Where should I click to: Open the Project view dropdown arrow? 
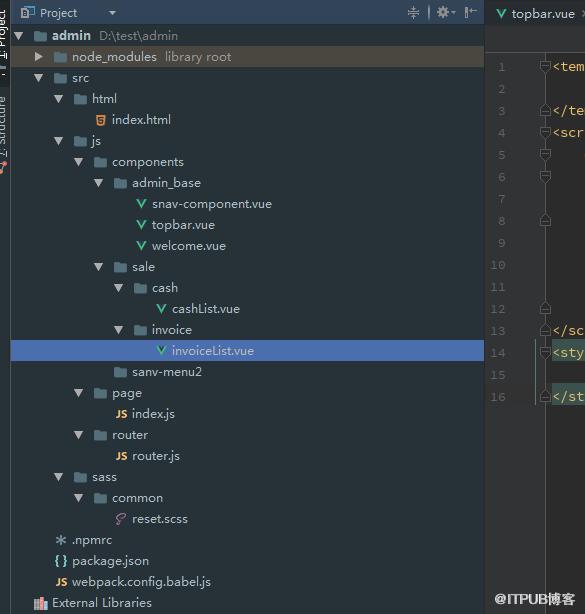[112, 13]
